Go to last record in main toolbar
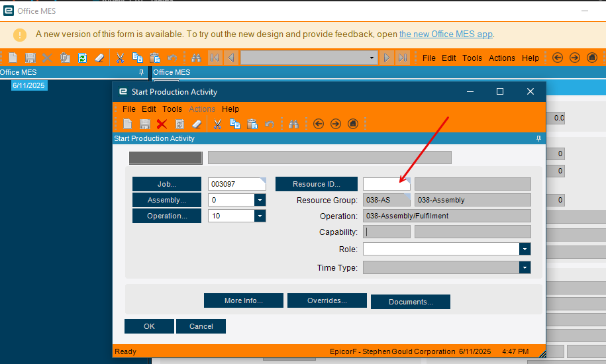Viewport: 606px width, 364px height. point(402,58)
